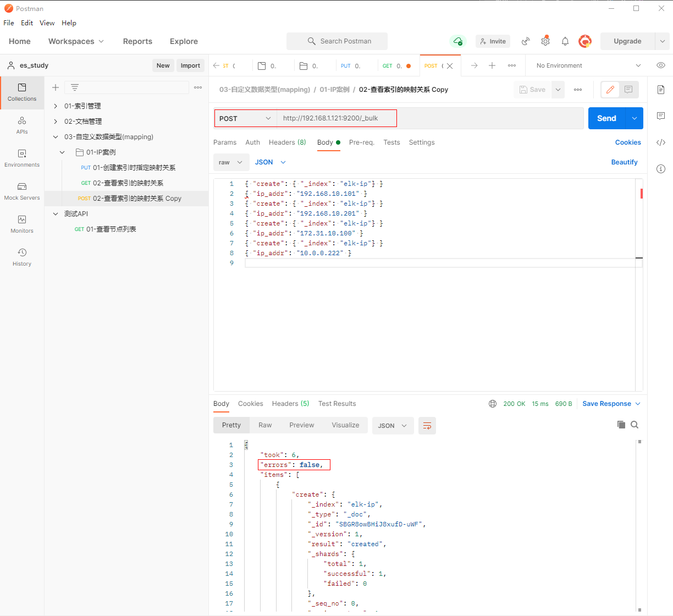Open the View menu

(47, 23)
